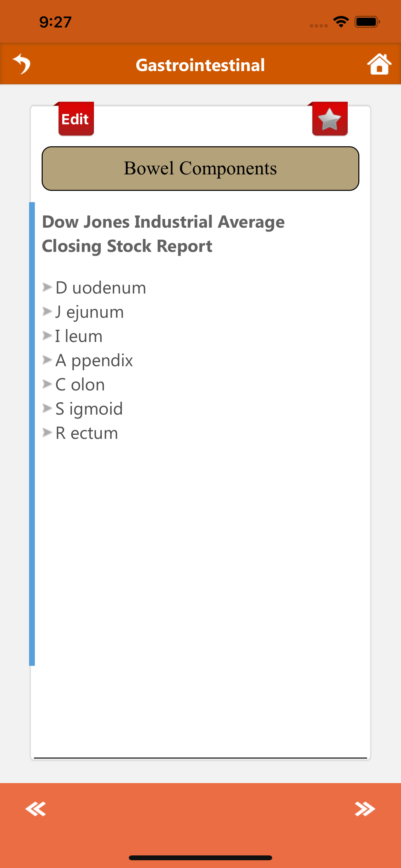Expand the A ppendix entry
Screen dimensions: 401x868
click(x=94, y=360)
